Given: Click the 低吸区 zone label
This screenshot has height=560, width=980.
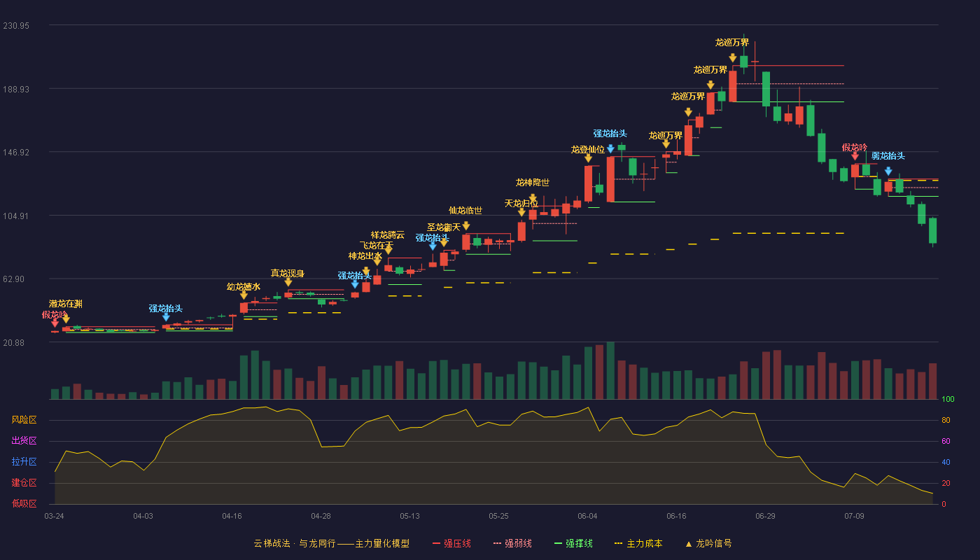Looking at the screenshot, I should coord(24,503).
